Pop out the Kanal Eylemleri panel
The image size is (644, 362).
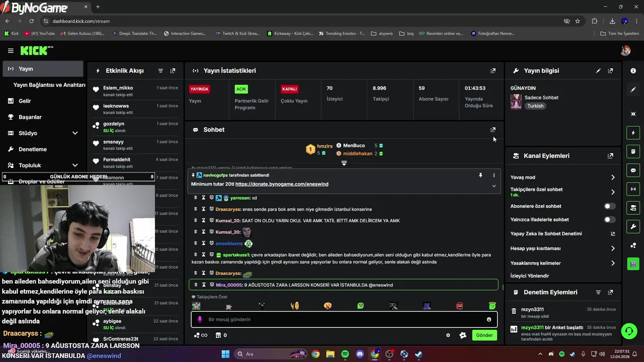[610, 156]
